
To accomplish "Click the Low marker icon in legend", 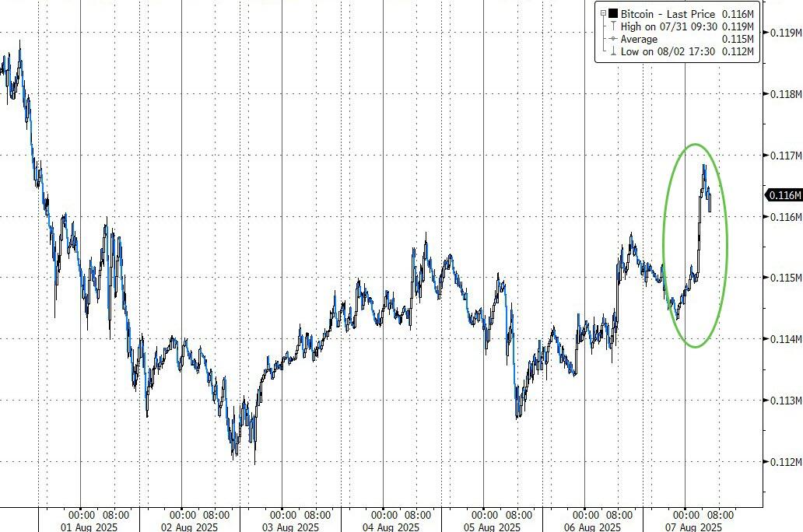I will pyautogui.click(x=613, y=51).
